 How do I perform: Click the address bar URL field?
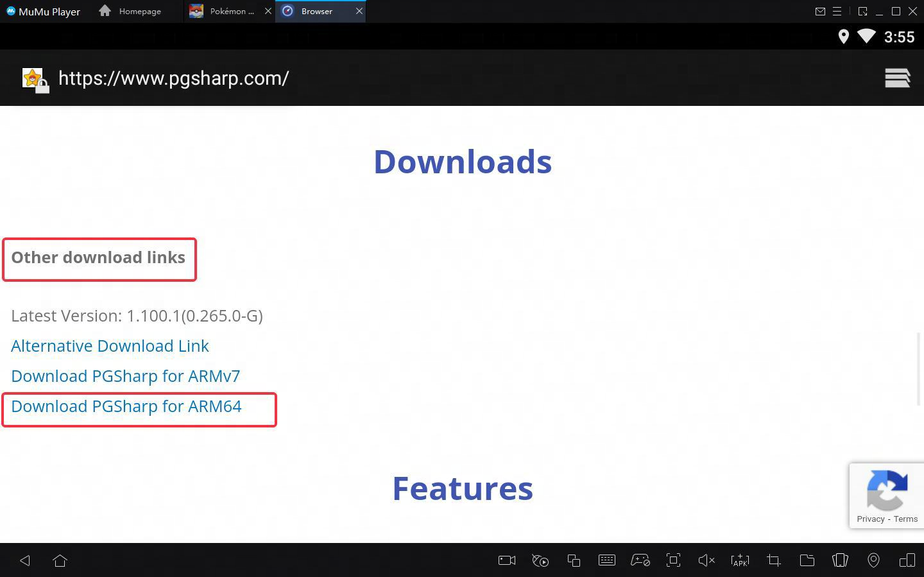pyautogui.click(x=174, y=78)
